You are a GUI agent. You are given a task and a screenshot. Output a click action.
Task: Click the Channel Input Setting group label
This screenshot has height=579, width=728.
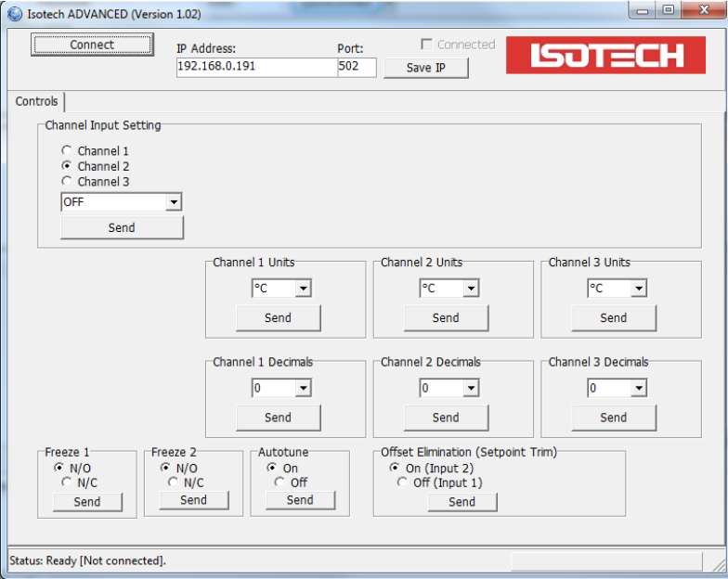tap(102, 125)
